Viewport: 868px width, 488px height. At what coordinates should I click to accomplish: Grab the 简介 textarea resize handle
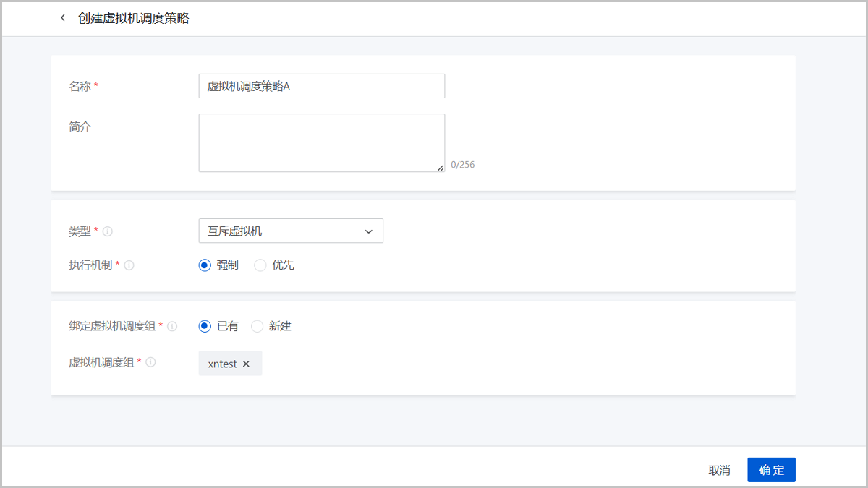(441, 168)
